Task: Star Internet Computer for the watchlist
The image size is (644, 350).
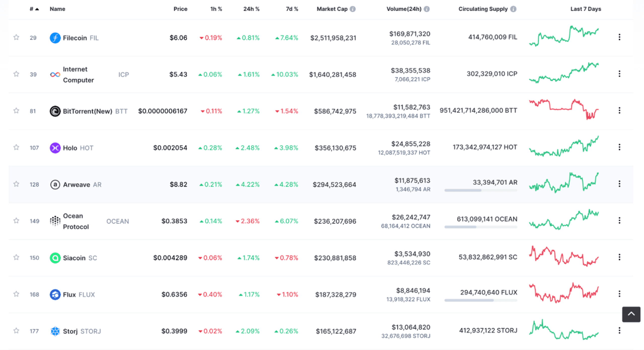Action: click(16, 74)
